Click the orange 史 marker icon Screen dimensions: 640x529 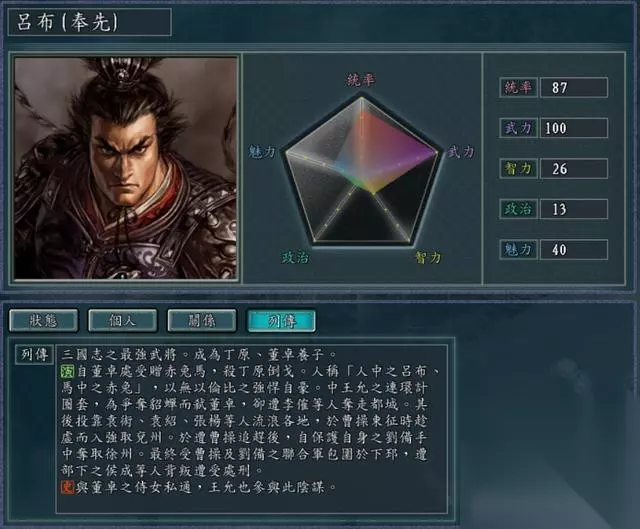point(67,487)
